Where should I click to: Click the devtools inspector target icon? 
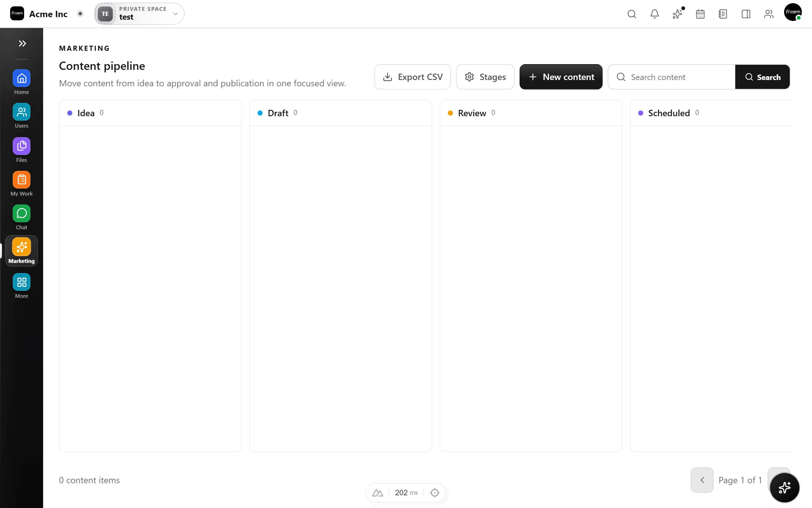[435, 492]
